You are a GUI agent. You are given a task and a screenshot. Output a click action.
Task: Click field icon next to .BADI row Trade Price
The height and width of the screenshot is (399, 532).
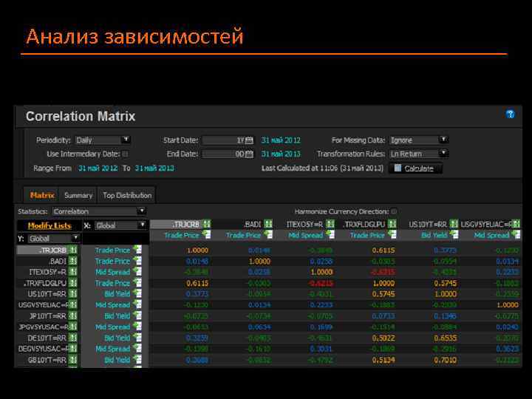[137, 261]
